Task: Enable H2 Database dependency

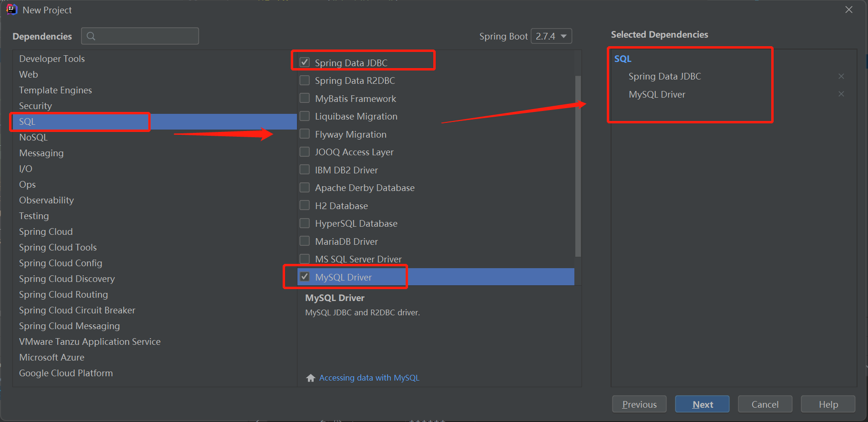Action: [x=305, y=205]
